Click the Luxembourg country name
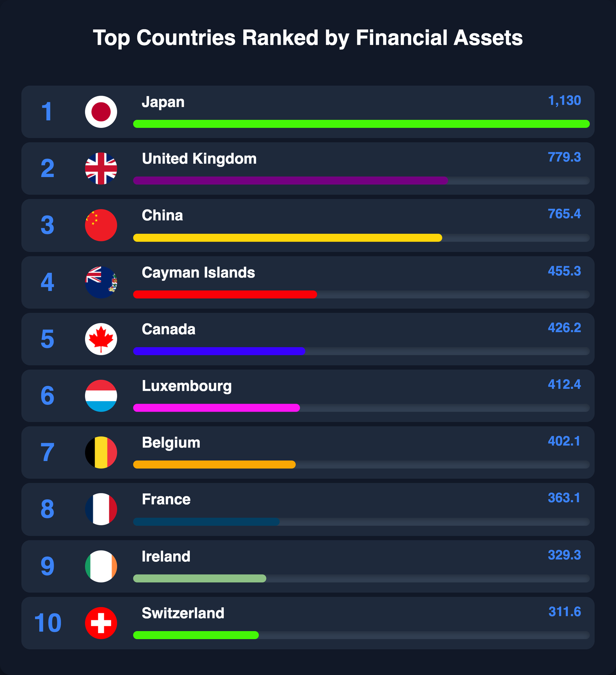This screenshot has height=675, width=616. click(x=187, y=386)
